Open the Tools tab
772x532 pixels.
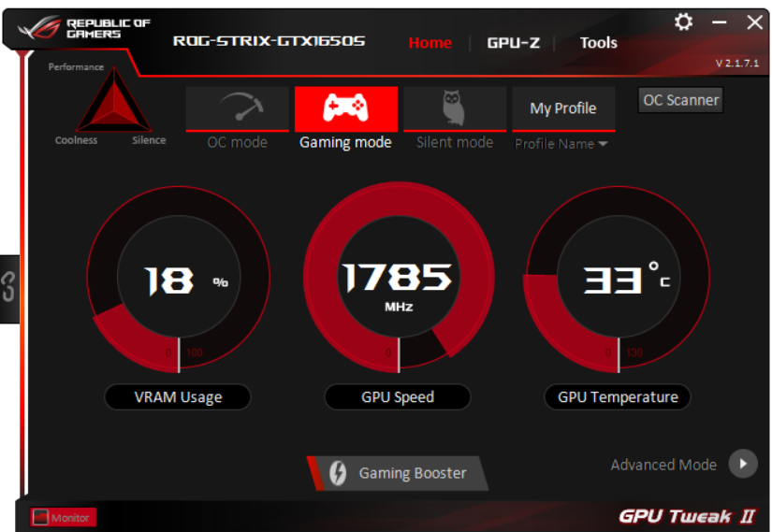point(598,43)
